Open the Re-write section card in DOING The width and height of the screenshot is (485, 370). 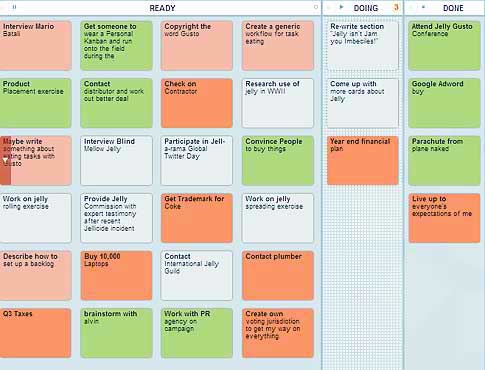(363, 46)
